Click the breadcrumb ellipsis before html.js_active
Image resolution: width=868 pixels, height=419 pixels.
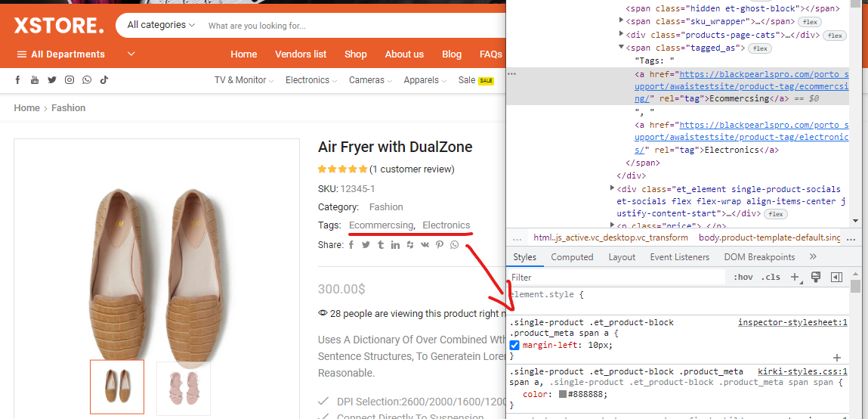tap(517, 238)
